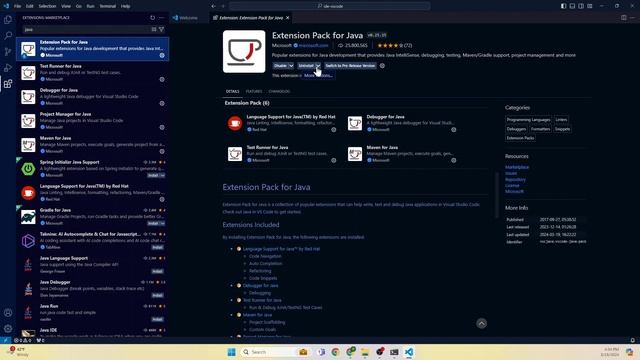Open Extensions Marketplace more actions menu
The width and height of the screenshot is (640, 360).
[162, 18]
